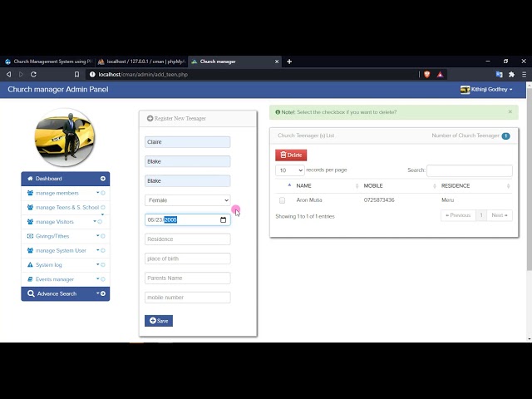Click the Givings/Tithes money icon
532x399 pixels.
coord(30,236)
